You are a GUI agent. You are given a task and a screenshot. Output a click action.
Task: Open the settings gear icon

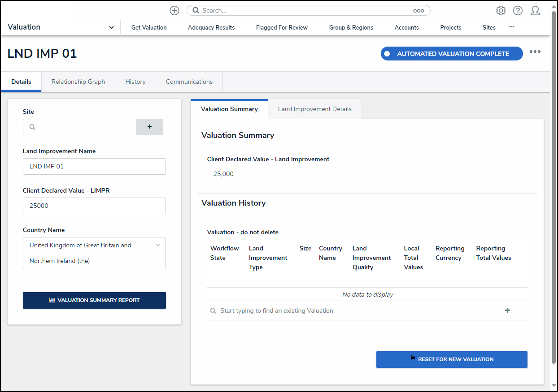[501, 10]
